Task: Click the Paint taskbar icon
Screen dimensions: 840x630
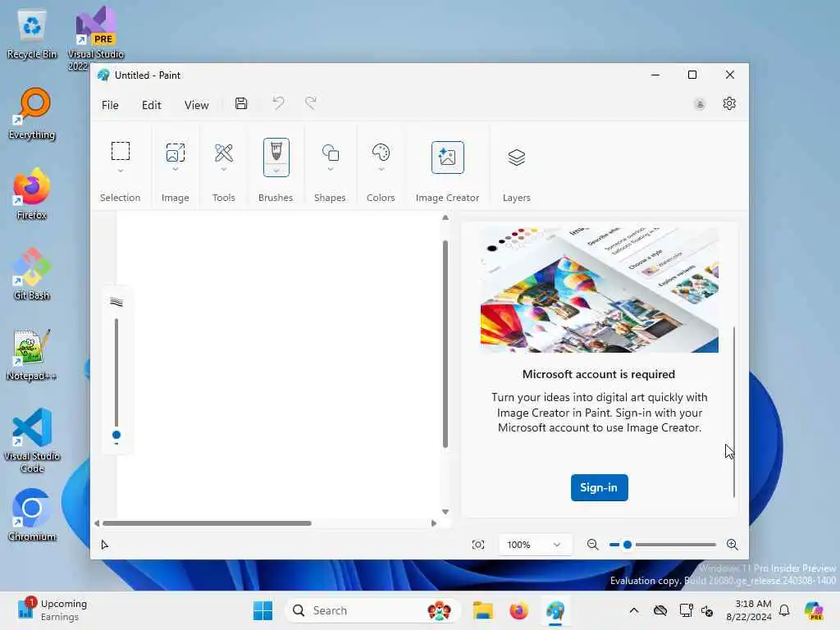Action: point(555,610)
